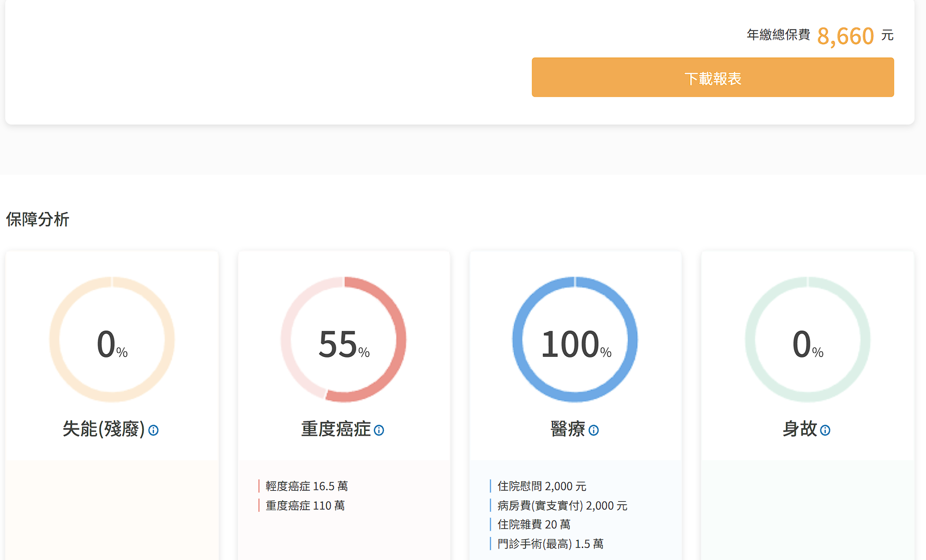The image size is (926, 560).
Task: Click the 55% 重度癌症 progress ring
Action: (x=344, y=340)
